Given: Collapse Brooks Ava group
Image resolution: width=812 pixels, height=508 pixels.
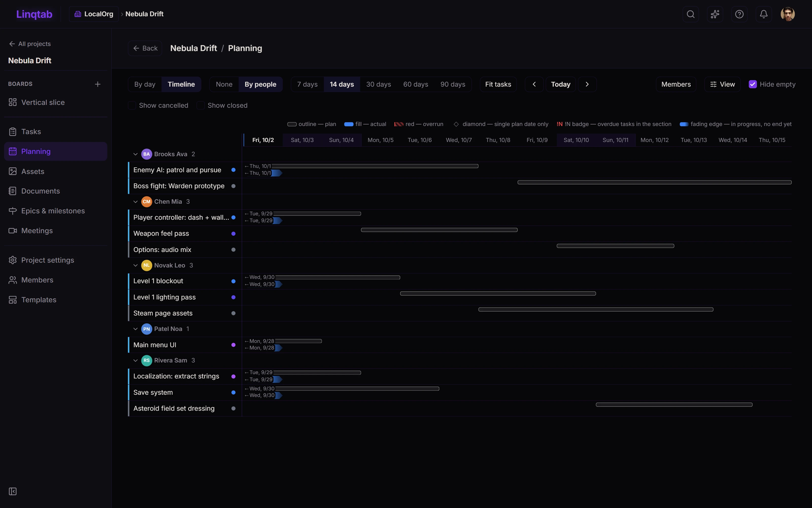Looking at the screenshot, I should coord(136,154).
